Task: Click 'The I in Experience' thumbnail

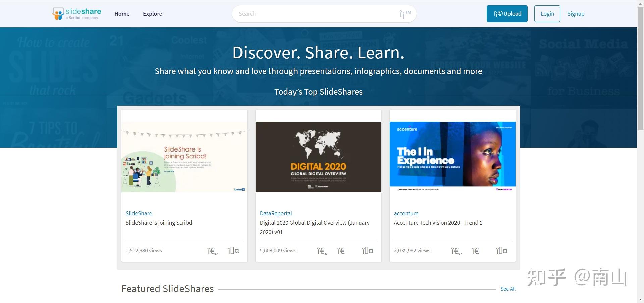Action: coord(452,157)
